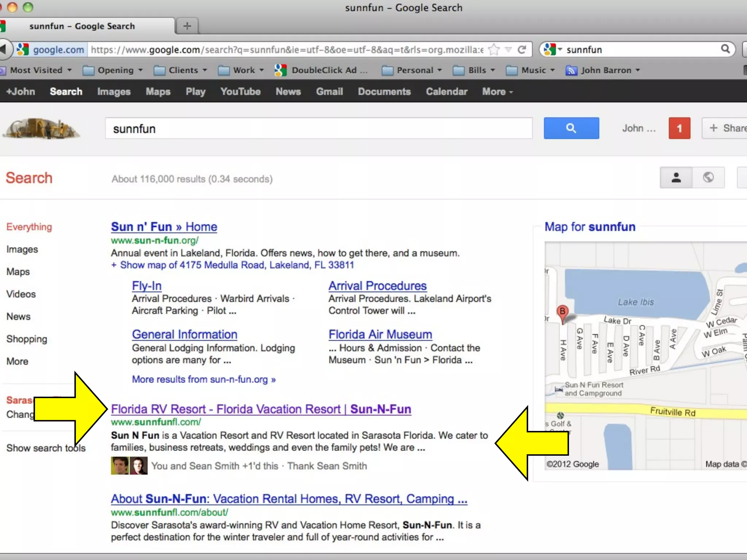Click the Florida Air Museum link

click(x=380, y=334)
